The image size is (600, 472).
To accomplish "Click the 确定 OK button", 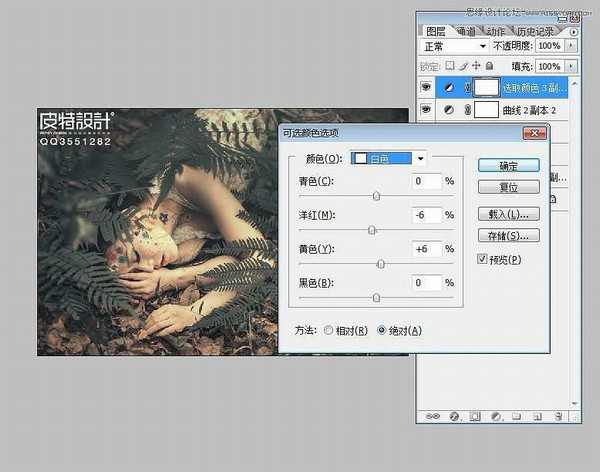I will tap(509, 165).
